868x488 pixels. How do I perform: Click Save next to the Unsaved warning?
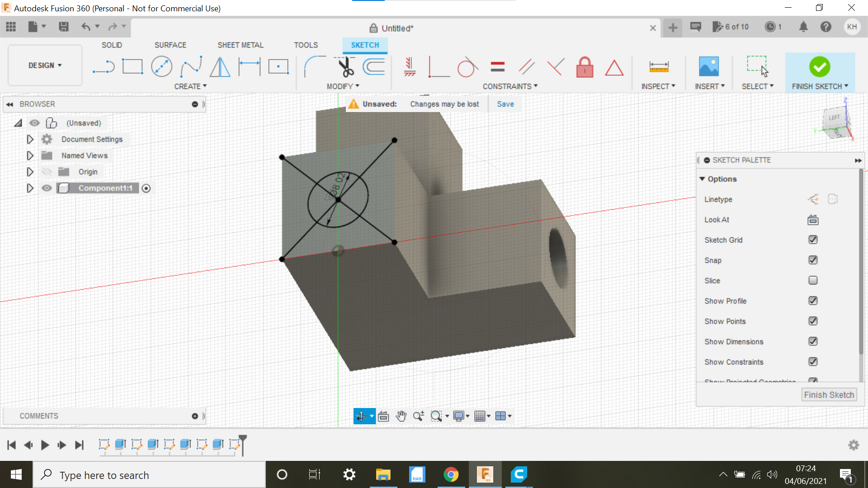point(505,104)
